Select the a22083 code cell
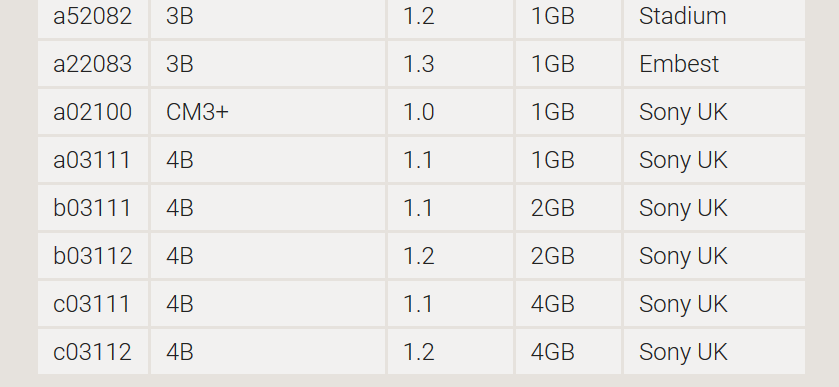 pyautogui.click(x=93, y=64)
